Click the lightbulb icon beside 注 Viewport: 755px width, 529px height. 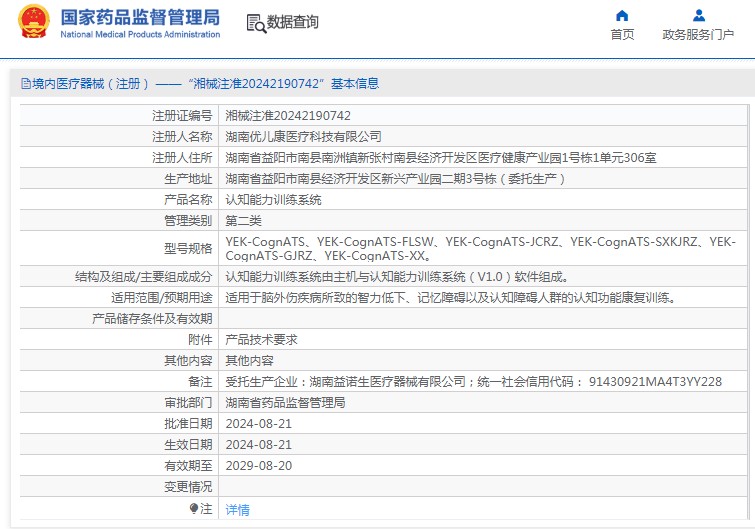(194, 509)
